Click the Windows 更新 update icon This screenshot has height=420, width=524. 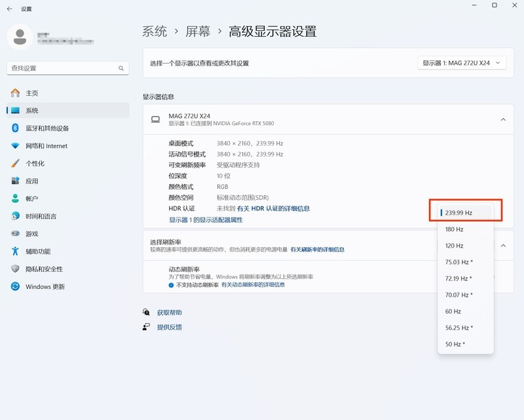pyautogui.click(x=15, y=287)
